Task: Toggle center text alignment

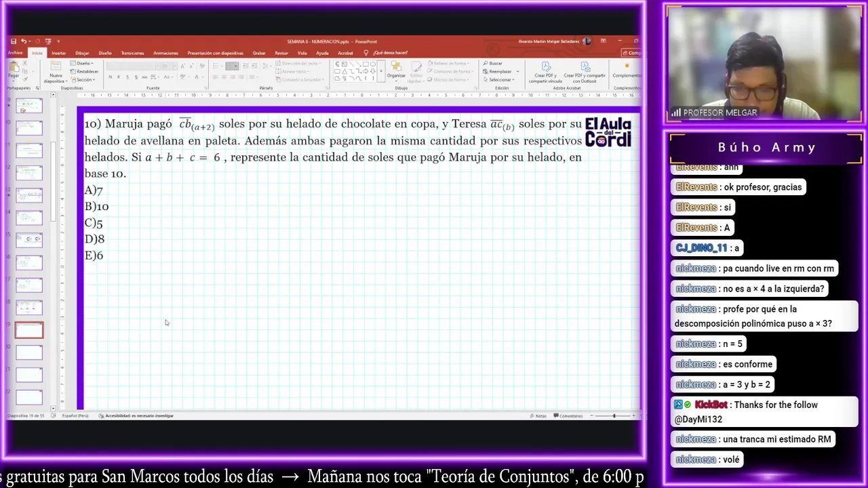Action: 224,77
